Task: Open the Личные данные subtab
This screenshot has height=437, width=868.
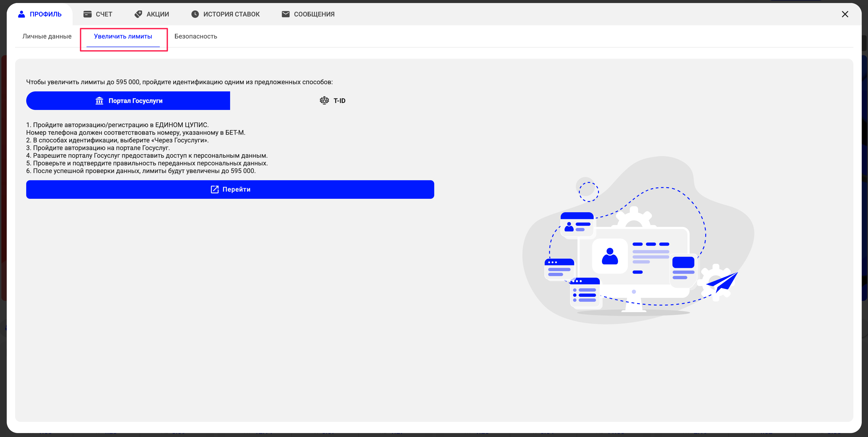Action: (x=47, y=36)
